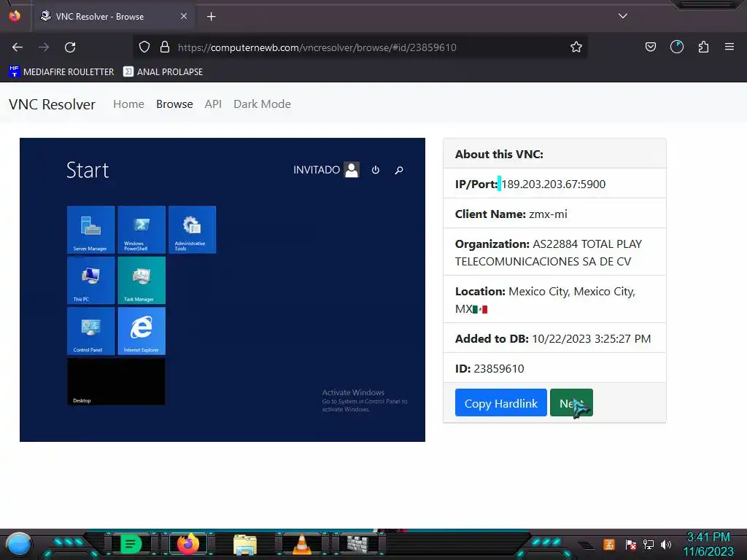Click the search magnifier in the preview
Image resolution: width=747 pixels, height=560 pixels.
point(399,170)
